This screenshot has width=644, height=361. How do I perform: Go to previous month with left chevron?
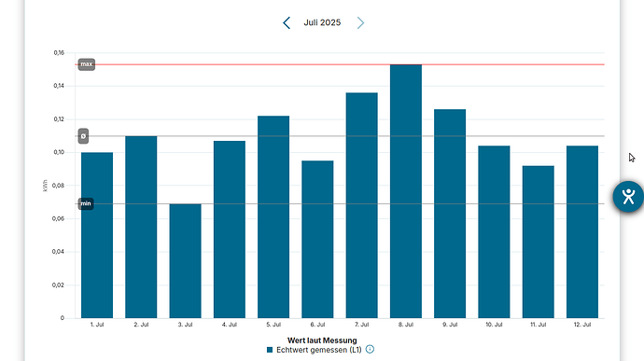coord(287,23)
